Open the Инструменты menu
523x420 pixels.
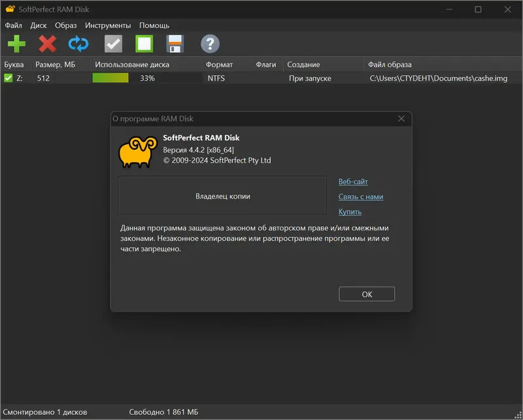point(109,25)
